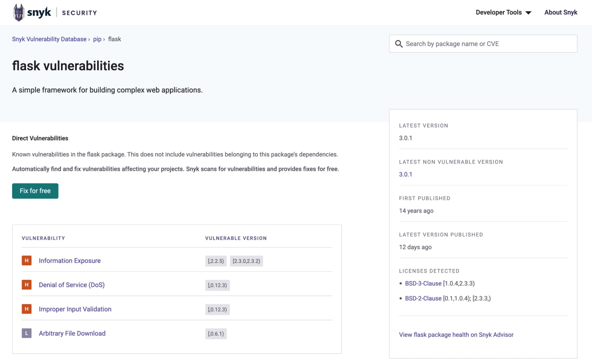Click the snyk wordmark in the header
Image resolution: width=592 pixels, height=364 pixels.
click(x=39, y=12)
